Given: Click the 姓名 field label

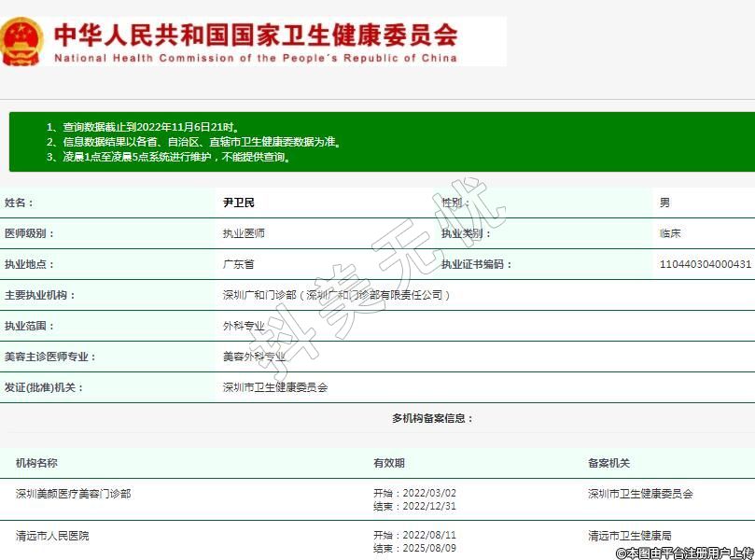Looking at the screenshot, I should 19,203.
